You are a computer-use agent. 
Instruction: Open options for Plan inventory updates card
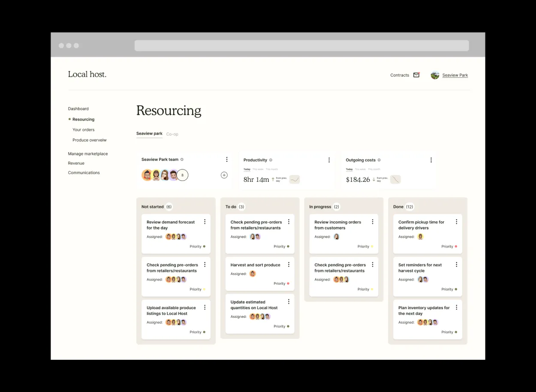click(456, 308)
